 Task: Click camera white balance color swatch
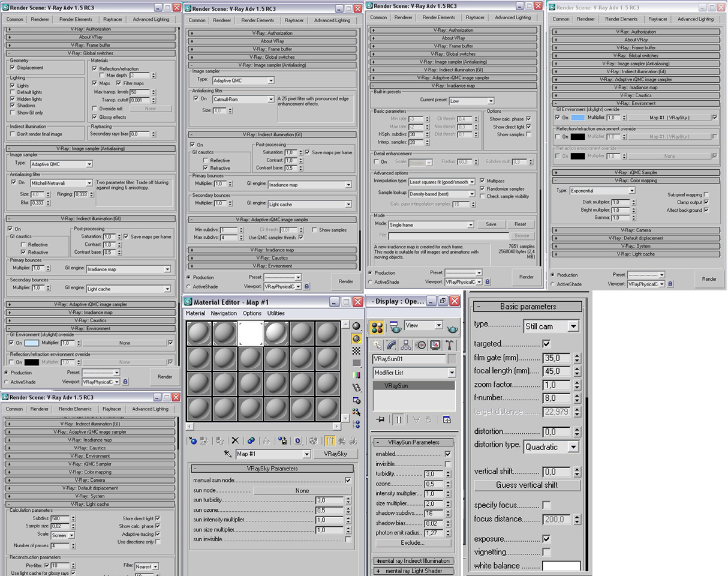(x=561, y=566)
